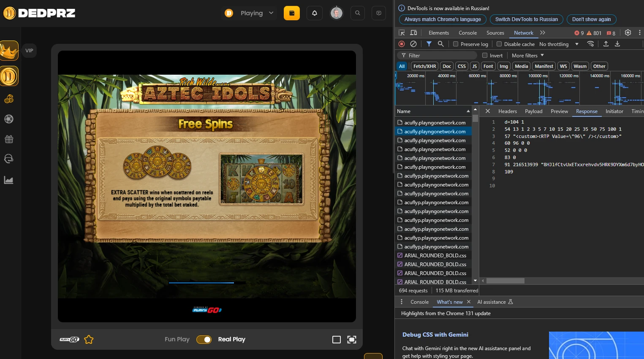
Task: Click the request list scroll-down arrow
Action: pos(475,281)
